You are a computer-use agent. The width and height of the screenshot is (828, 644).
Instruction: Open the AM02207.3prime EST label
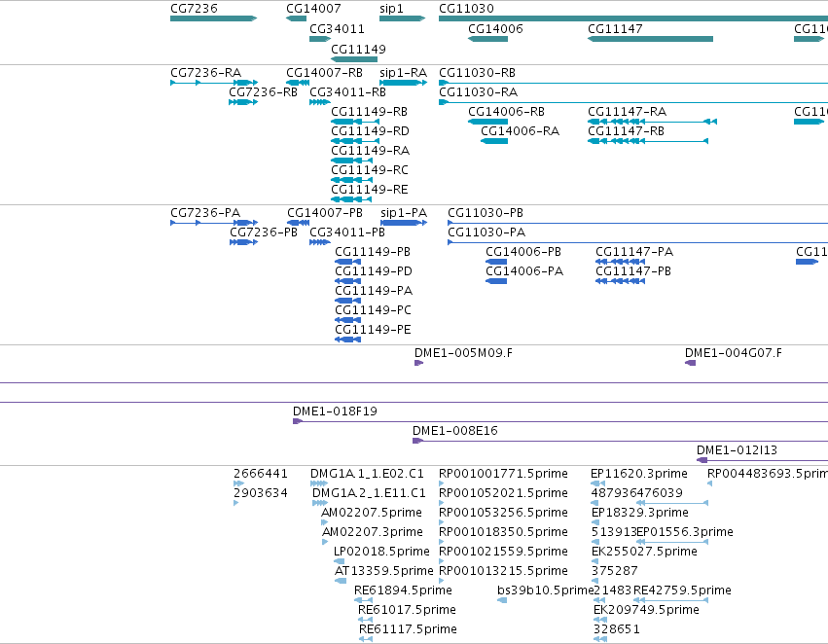(373, 533)
